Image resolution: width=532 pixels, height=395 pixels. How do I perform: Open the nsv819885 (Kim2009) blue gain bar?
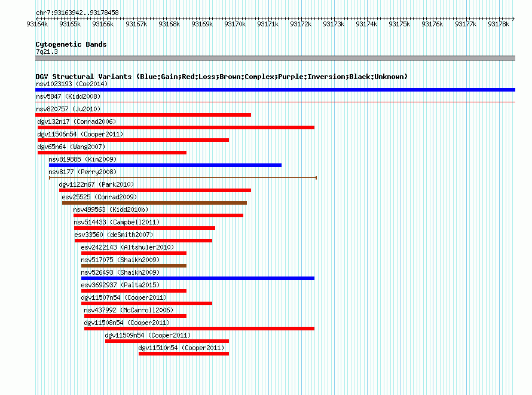point(165,165)
